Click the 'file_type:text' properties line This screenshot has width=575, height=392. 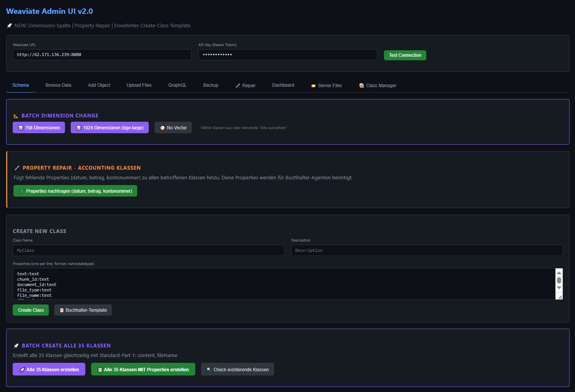(34, 290)
